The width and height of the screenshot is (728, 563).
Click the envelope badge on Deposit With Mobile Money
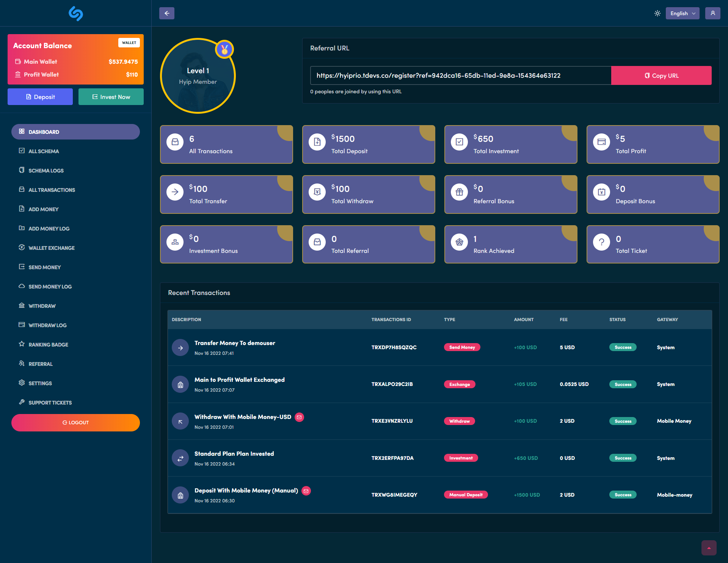coord(306,491)
